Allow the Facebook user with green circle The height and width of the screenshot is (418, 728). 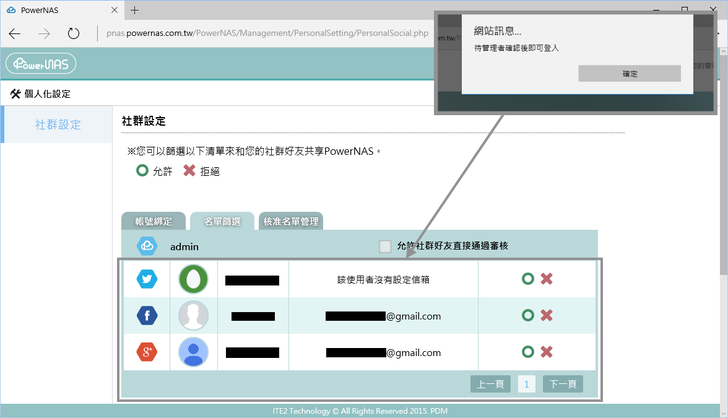527,316
